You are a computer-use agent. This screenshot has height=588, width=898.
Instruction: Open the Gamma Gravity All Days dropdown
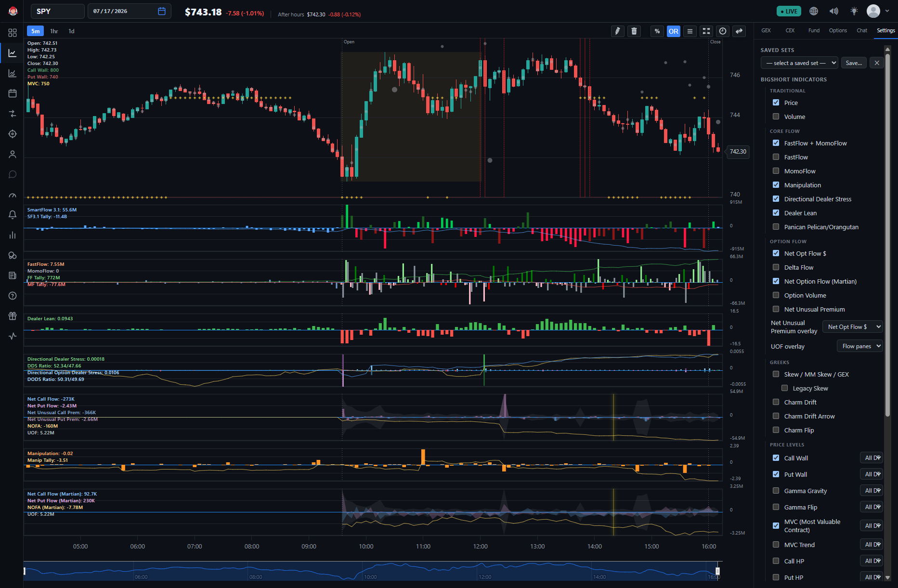(872, 491)
